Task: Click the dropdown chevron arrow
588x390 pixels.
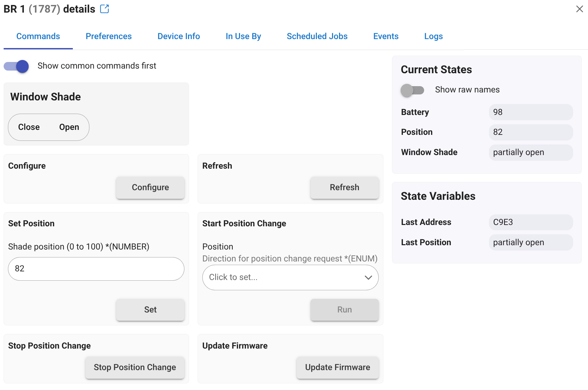Action: tap(368, 277)
